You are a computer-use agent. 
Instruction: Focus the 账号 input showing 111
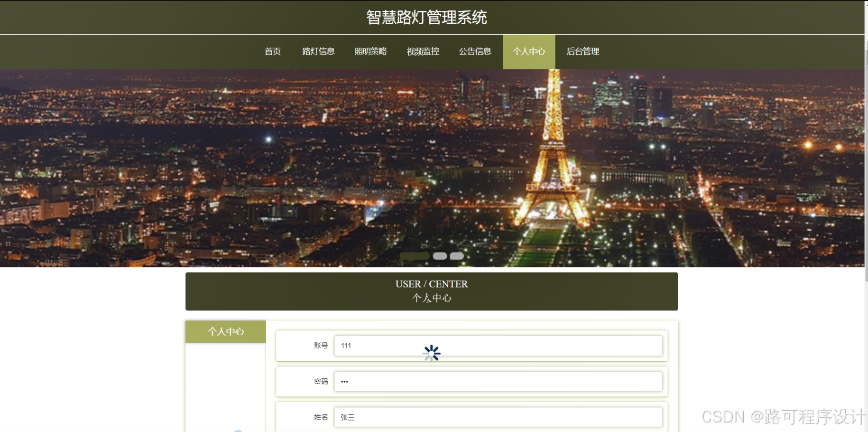(498, 346)
